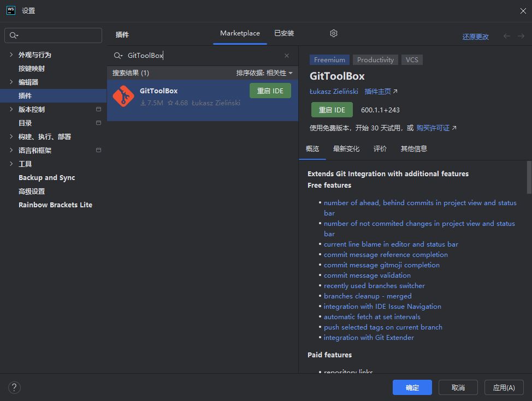Click the back navigation arrow
Screen dimensions: 532x401
click(x=507, y=36)
